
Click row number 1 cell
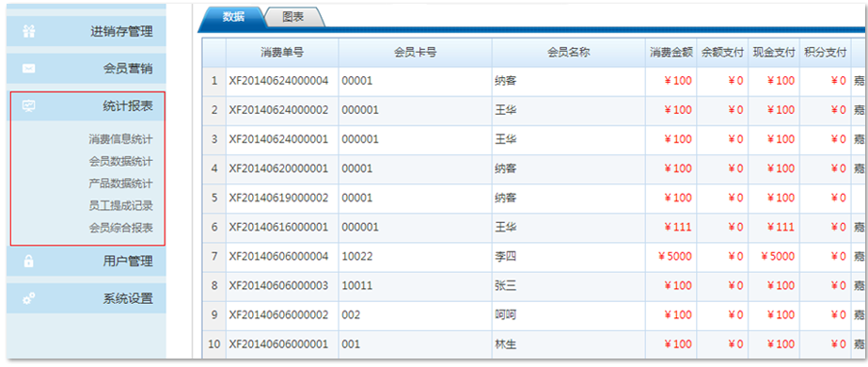(x=214, y=81)
